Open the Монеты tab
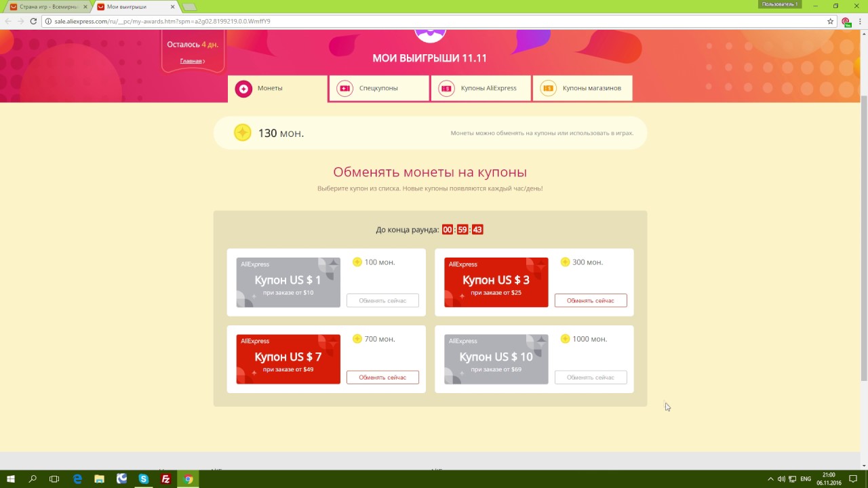The image size is (868, 488). click(x=277, y=89)
